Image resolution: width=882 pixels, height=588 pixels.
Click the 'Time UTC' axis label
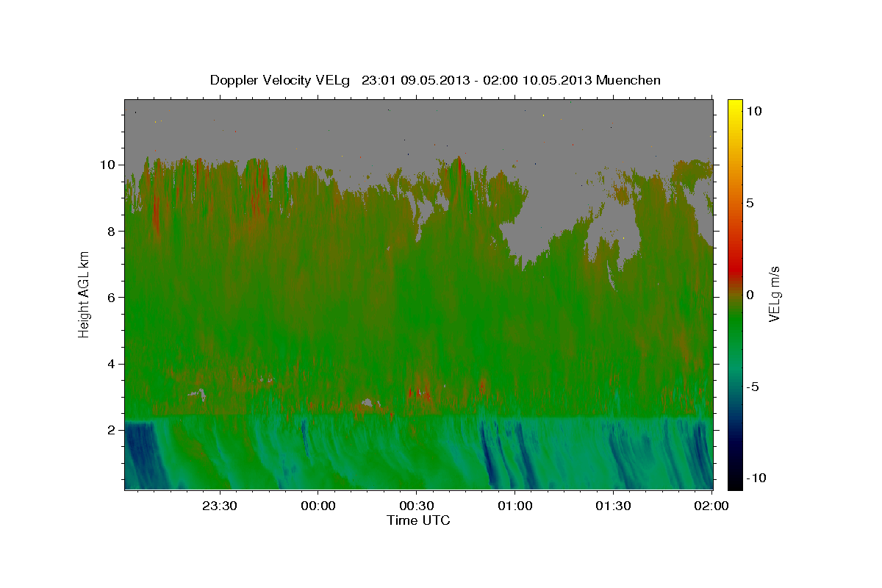418,520
